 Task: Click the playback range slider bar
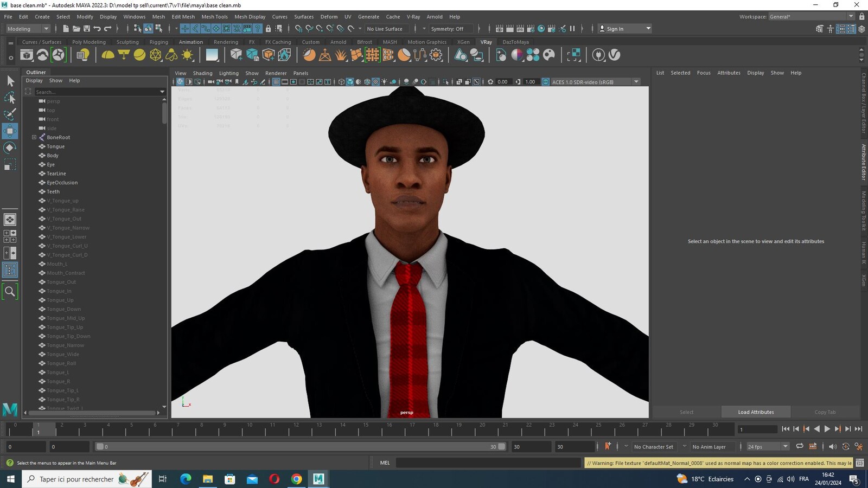pos(301,447)
